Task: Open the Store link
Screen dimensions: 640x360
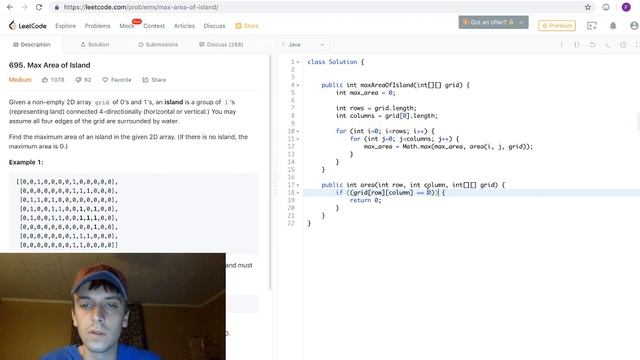Action: pyautogui.click(x=247, y=26)
